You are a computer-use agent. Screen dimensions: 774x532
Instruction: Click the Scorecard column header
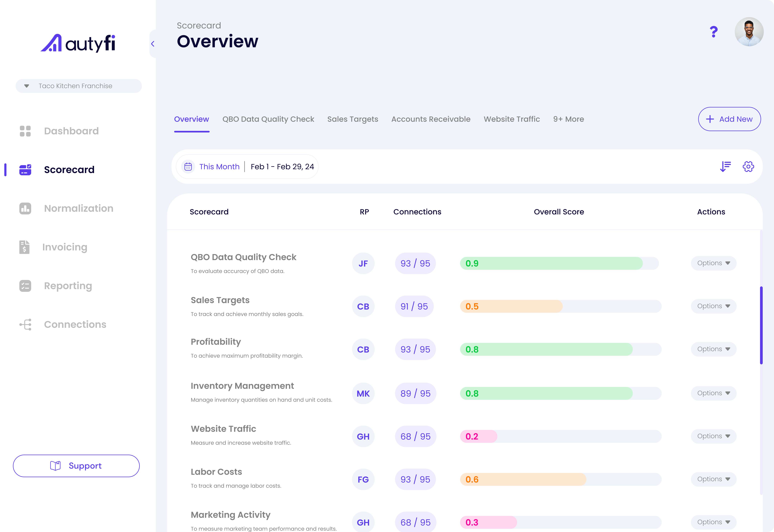pos(209,212)
